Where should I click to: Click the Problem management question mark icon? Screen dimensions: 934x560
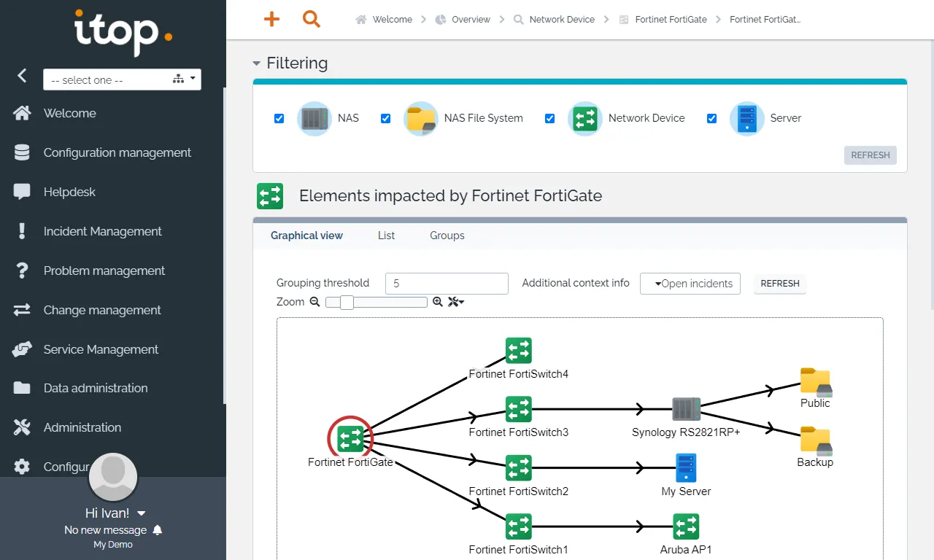22,271
